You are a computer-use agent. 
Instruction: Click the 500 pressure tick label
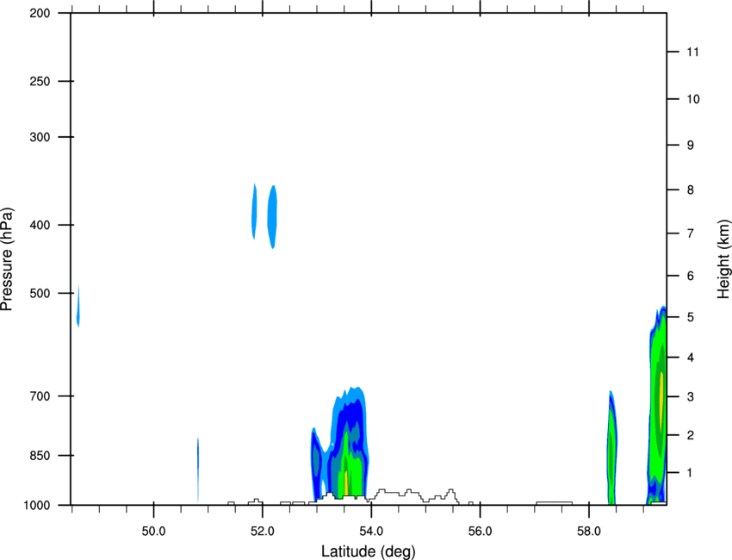(40, 293)
